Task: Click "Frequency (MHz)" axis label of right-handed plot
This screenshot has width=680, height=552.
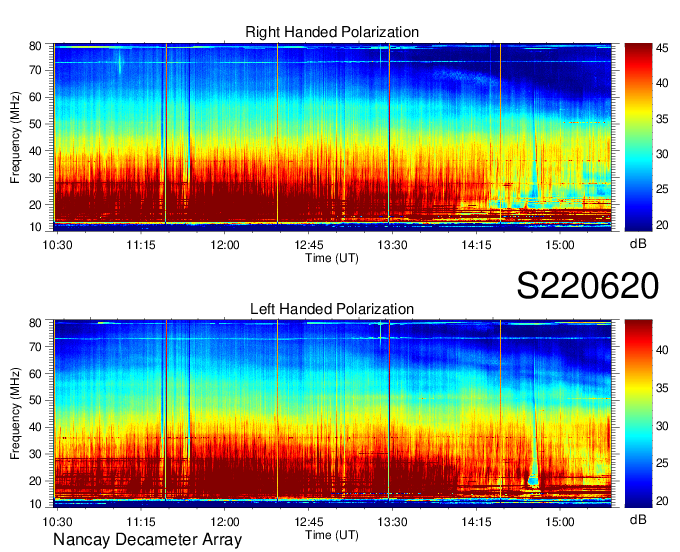Action: click(15, 137)
